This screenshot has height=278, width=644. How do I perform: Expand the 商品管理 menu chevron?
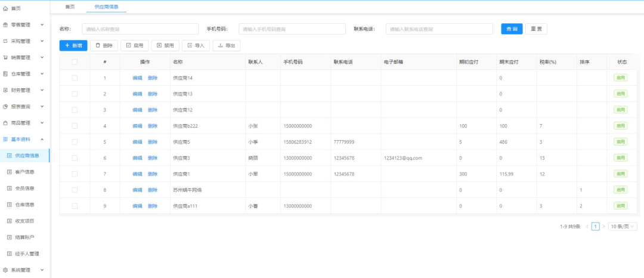point(42,123)
